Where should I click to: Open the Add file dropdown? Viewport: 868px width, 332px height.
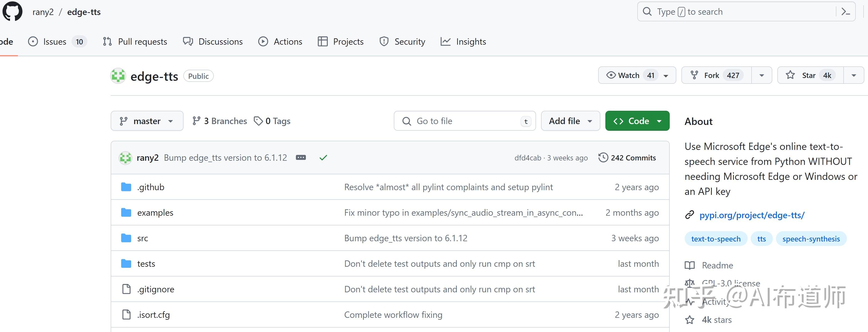570,121
